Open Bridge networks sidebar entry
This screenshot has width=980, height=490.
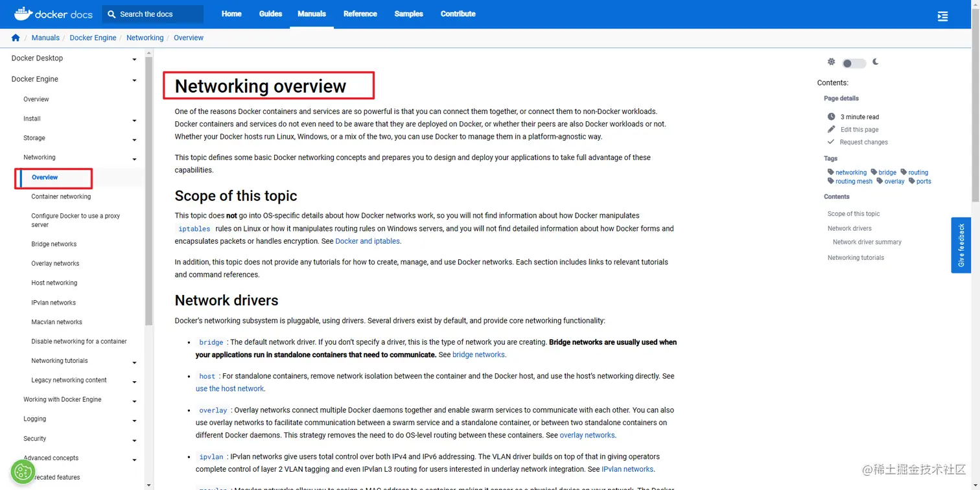click(x=54, y=244)
